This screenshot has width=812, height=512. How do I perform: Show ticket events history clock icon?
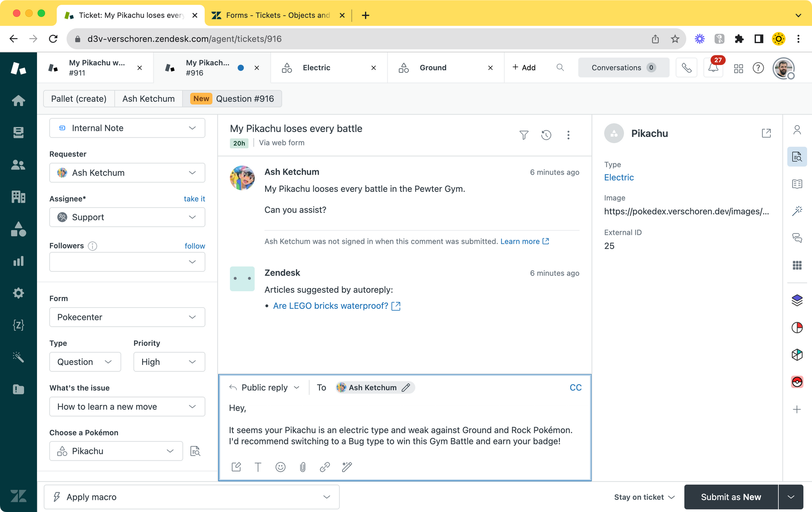pos(546,135)
